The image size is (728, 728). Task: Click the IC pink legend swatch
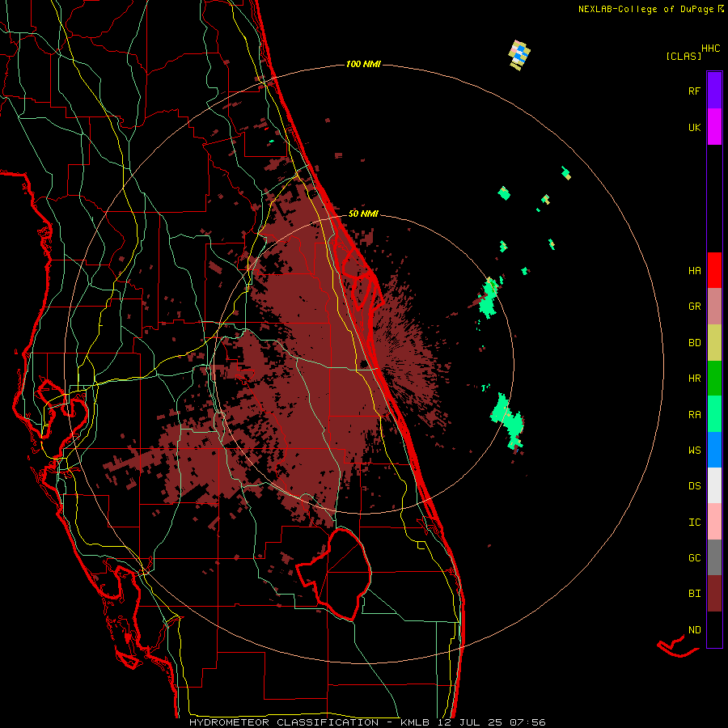click(x=714, y=522)
